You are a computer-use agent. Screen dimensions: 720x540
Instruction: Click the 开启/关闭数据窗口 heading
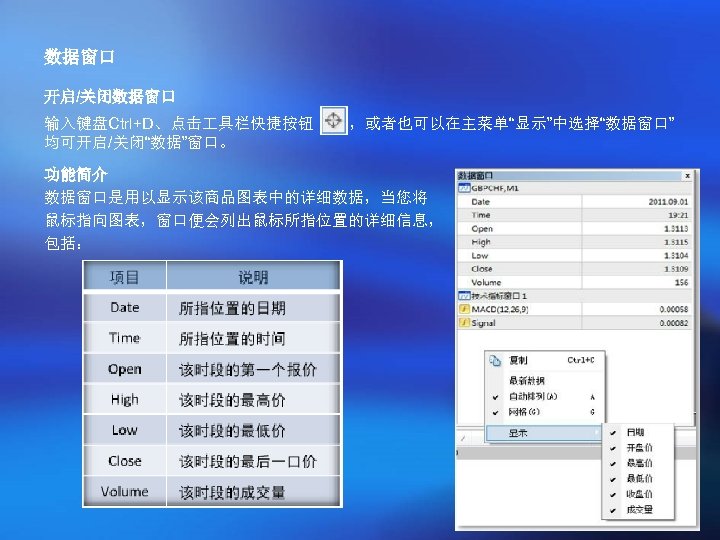[x=109, y=96]
